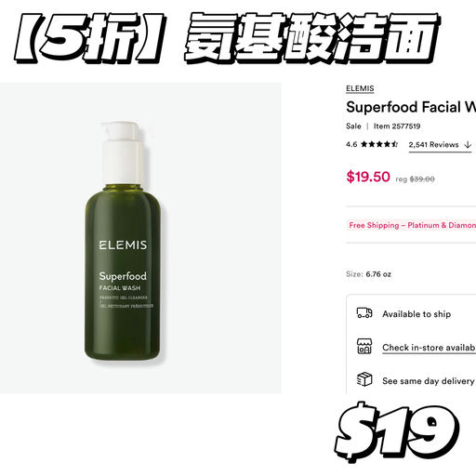Click the Item 2577519 number text
476x476 pixels.
(x=397, y=126)
